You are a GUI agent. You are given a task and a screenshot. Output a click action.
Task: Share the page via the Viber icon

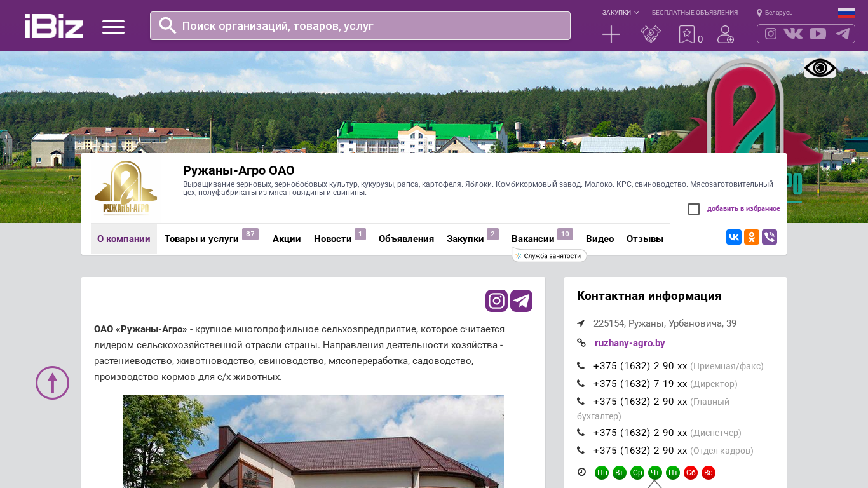769,237
